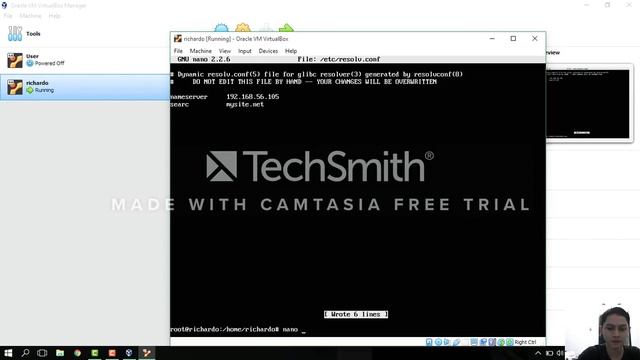Click the 'File: /etc/resolv.conf' nano header

tap(339, 59)
